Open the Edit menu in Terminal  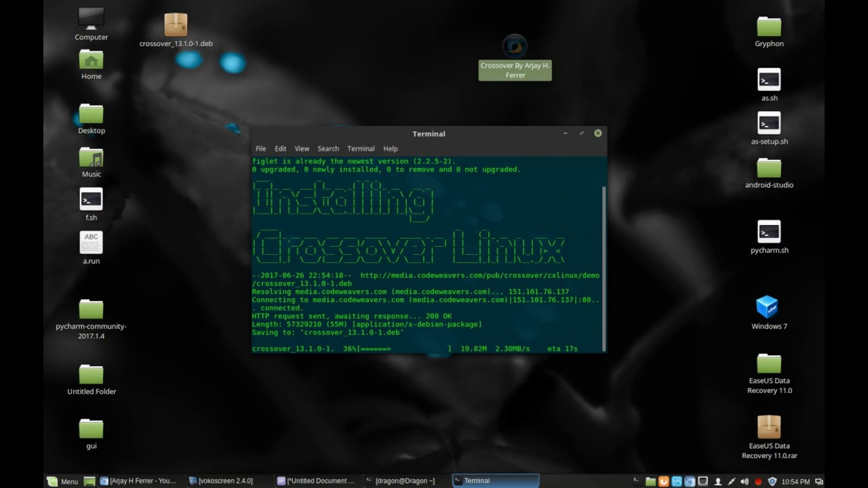click(280, 148)
